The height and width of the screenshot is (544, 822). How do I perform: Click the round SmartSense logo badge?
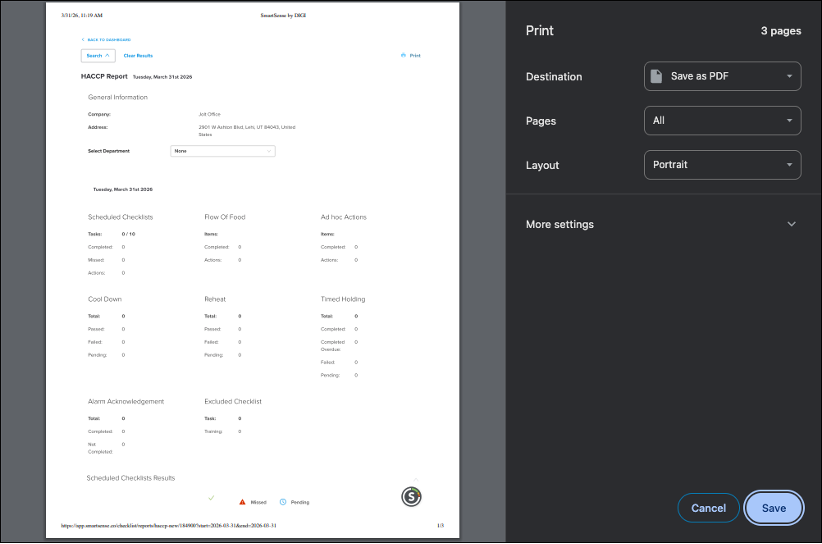[412, 496]
